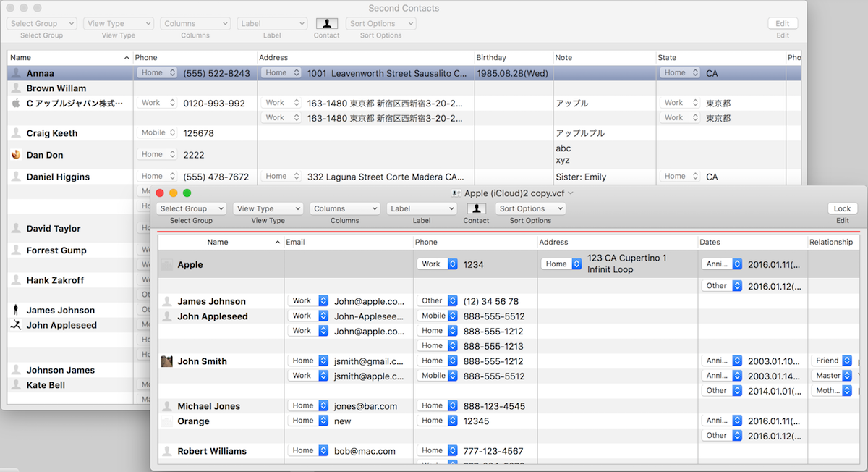The width and height of the screenshot is (868, 472).
Task: Click the Contact icon in the Second Contacts toolbar
Action: pos(327,24)
